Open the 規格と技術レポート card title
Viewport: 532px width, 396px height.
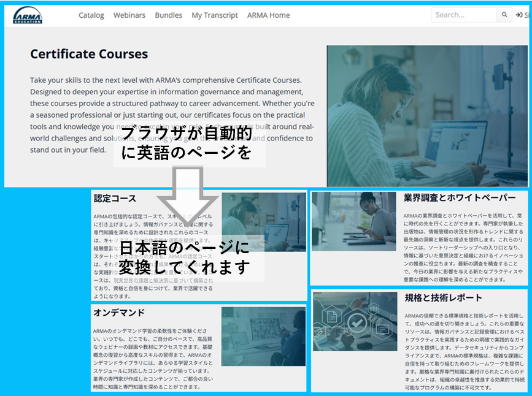coord(443,298)
